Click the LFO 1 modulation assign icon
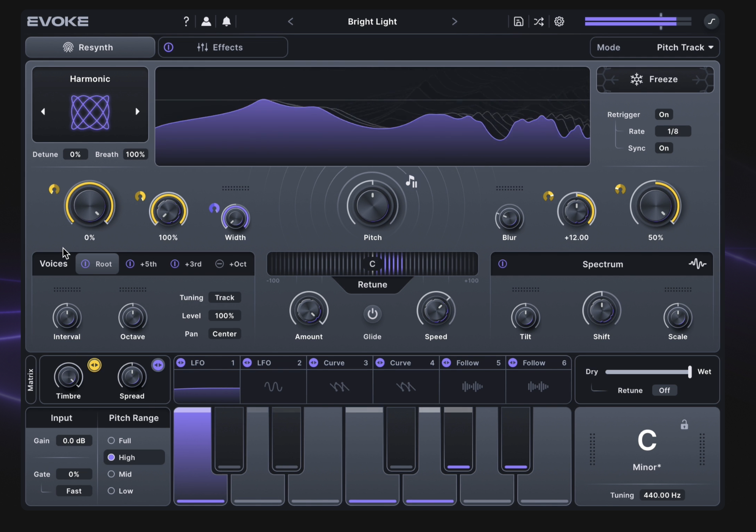This screenshot has width=756, height=532. [181, 363]
